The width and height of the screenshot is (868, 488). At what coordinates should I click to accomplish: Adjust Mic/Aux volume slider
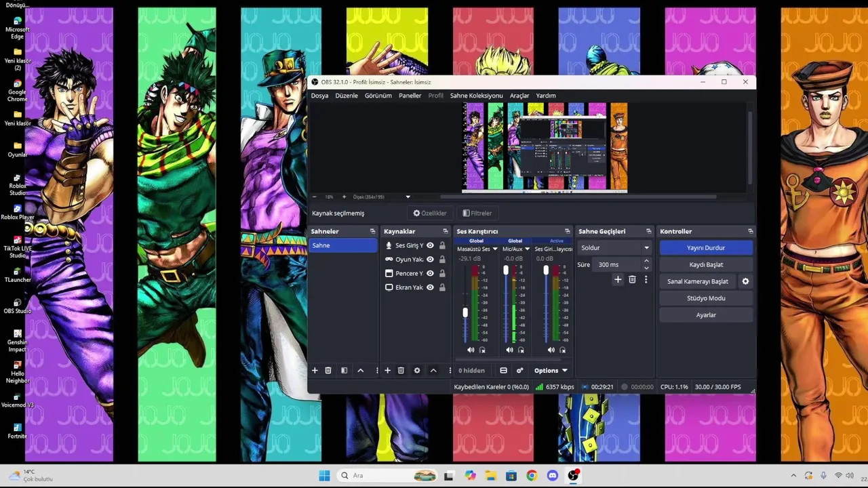pyautogui.click(x=506, y=270)
